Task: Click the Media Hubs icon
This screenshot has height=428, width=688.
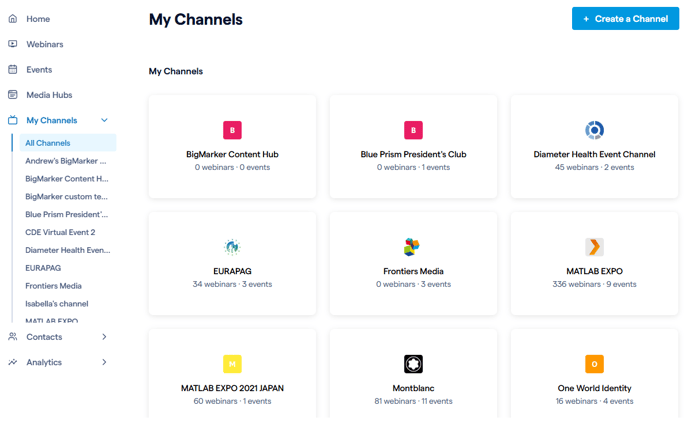Action: (x=13, y=95)
